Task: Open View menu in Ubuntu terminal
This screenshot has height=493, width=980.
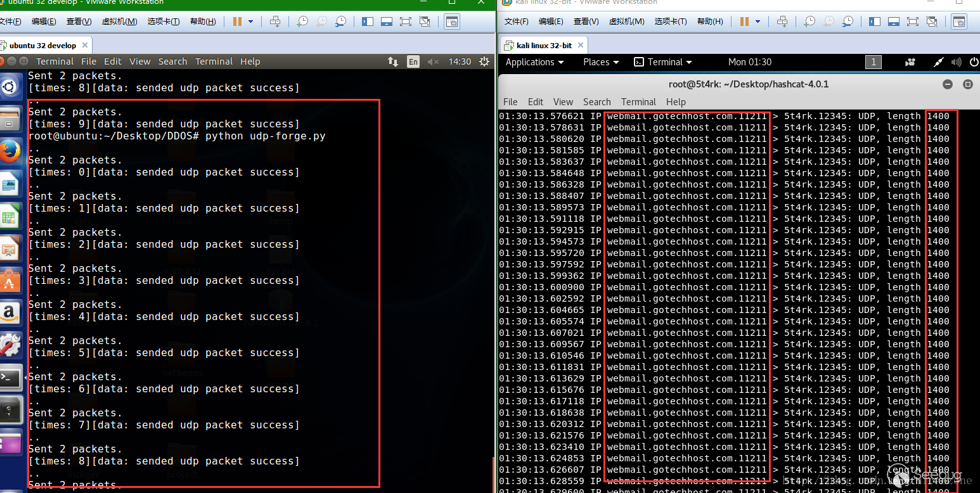Action: pyautogui.click(x=140, y=61)
